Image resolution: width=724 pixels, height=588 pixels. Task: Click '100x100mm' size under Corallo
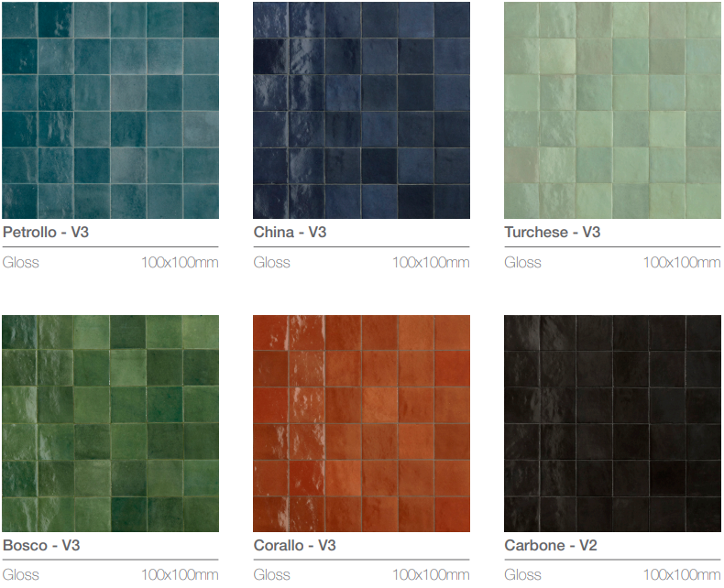[432, 574]
